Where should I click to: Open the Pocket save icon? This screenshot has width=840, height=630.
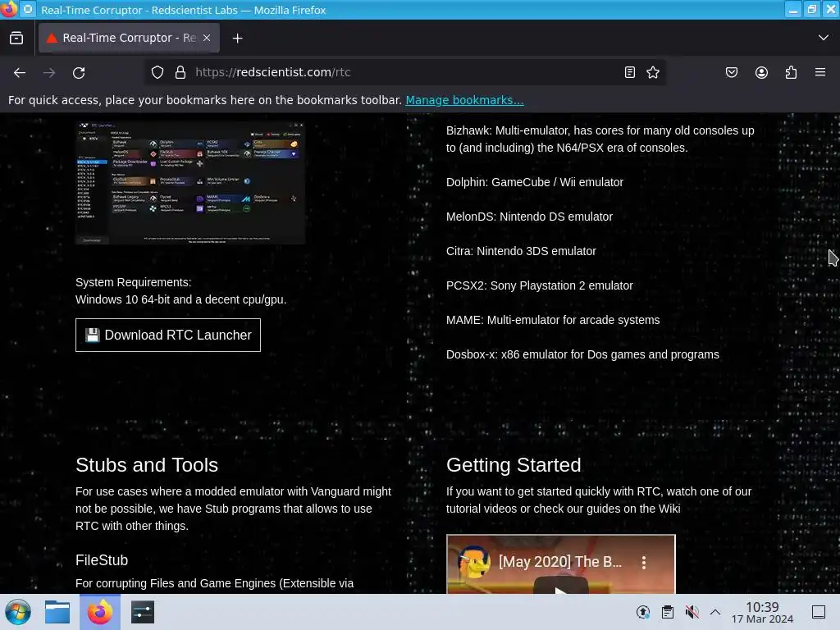coord(731,72)
